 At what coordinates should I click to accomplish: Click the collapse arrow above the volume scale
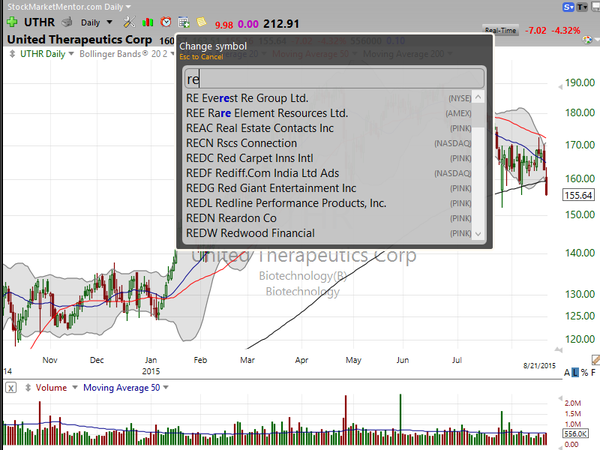(560, 398)
